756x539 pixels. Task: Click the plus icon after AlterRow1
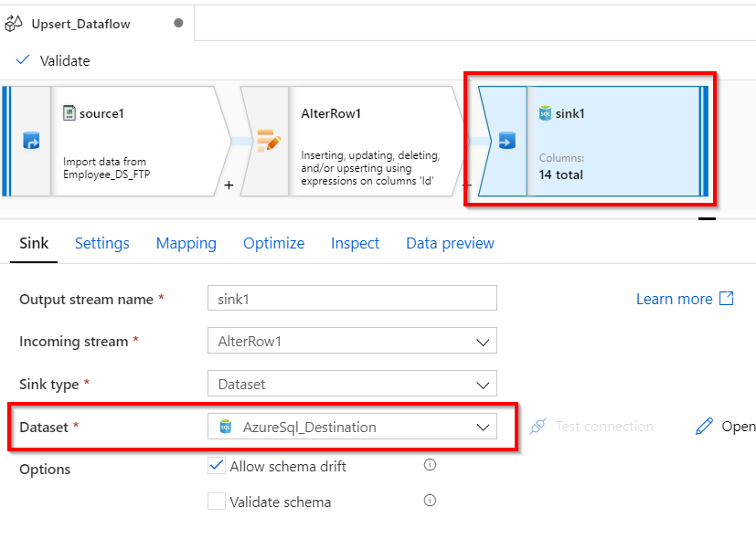coord(229,185)
